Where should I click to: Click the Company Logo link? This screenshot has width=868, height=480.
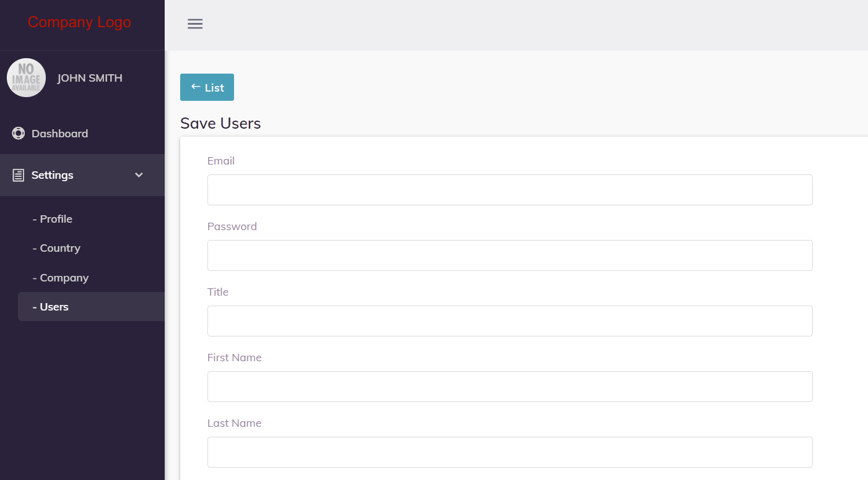tap(79, 22)
